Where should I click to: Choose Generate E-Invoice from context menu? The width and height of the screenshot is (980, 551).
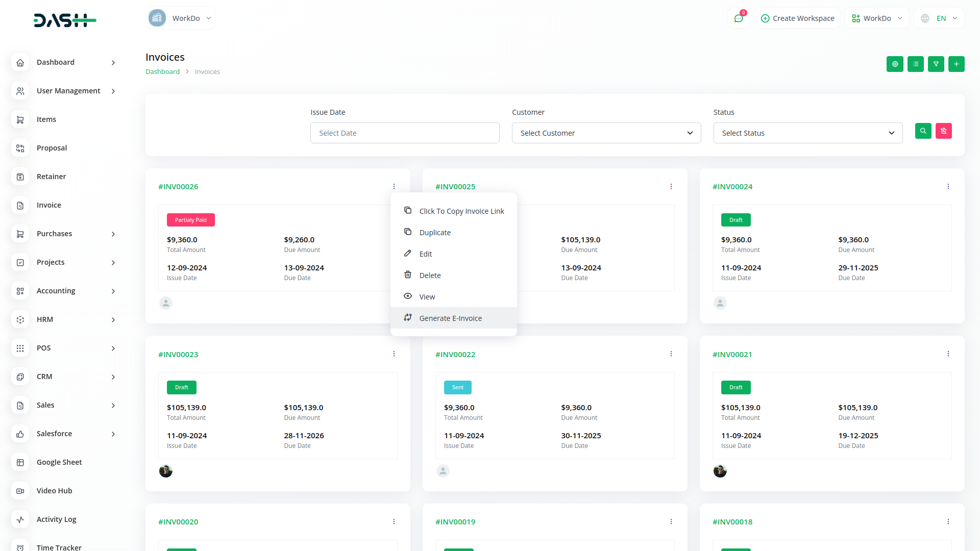450,318
